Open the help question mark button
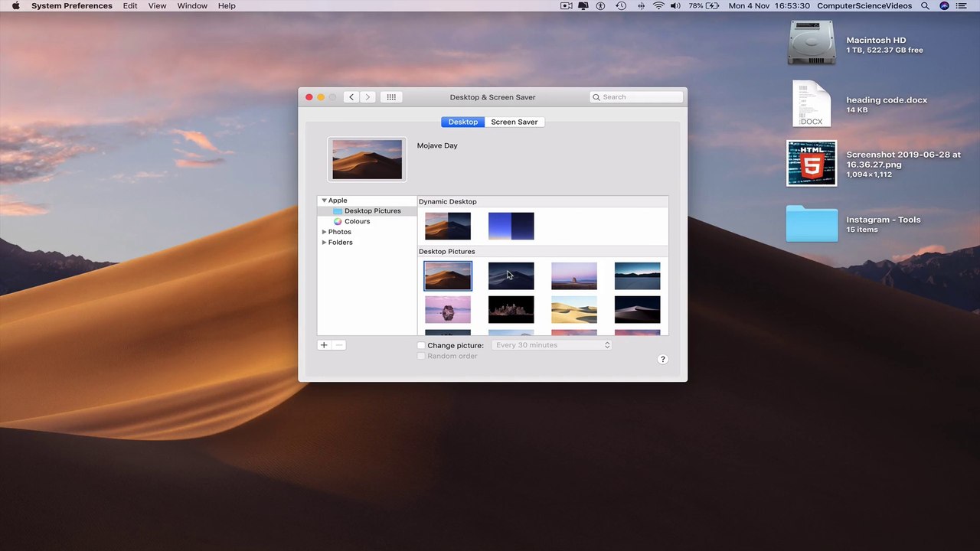The width and height of the screenshot is (980, 551). pos(663,360)
